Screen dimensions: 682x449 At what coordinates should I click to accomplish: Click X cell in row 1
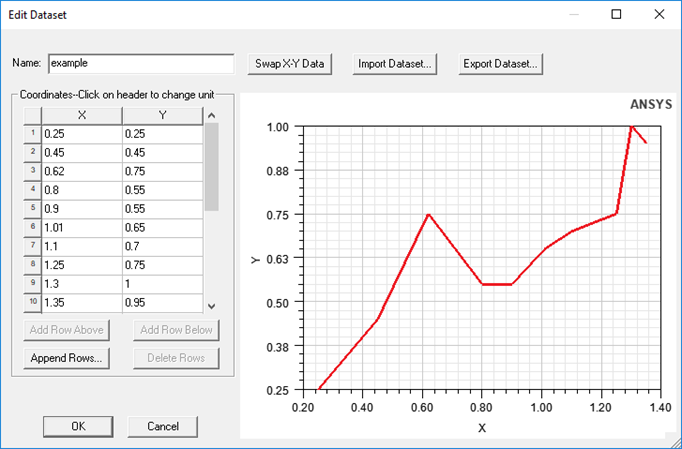click(x=82, y=134)
